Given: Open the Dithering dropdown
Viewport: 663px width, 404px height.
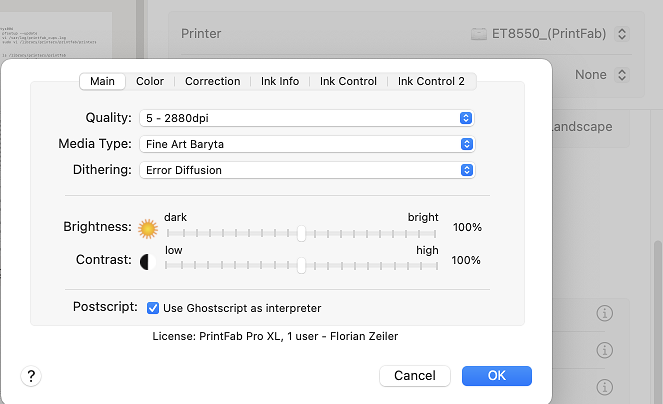Looking at the screenshot, I should [x=306, y=170].
